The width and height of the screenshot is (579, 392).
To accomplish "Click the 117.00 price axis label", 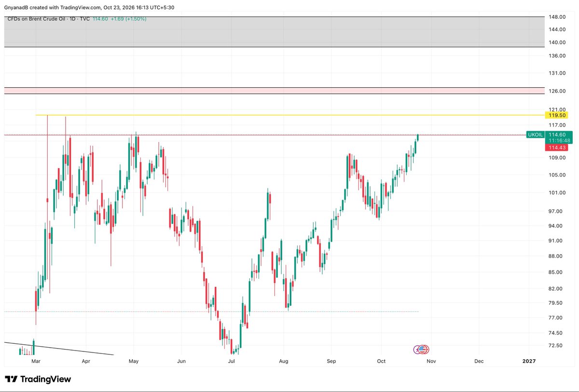I will (556, 125).
